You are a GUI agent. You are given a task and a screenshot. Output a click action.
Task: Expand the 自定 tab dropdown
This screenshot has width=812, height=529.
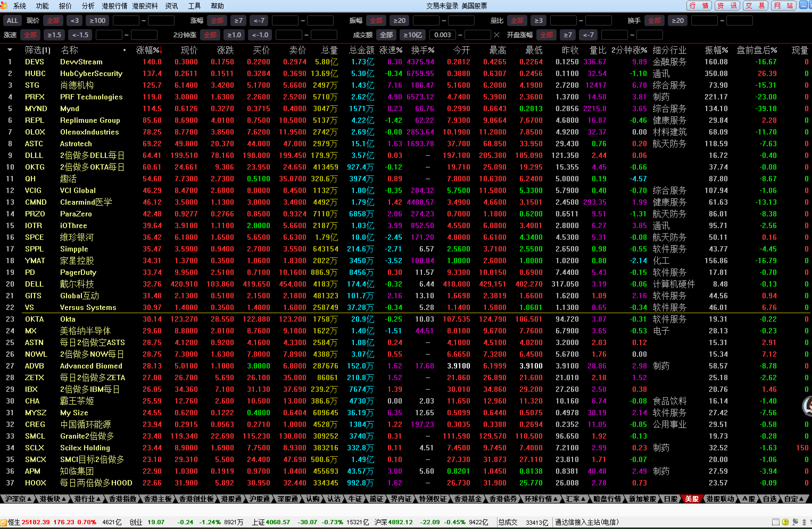[x=802, y=499]
